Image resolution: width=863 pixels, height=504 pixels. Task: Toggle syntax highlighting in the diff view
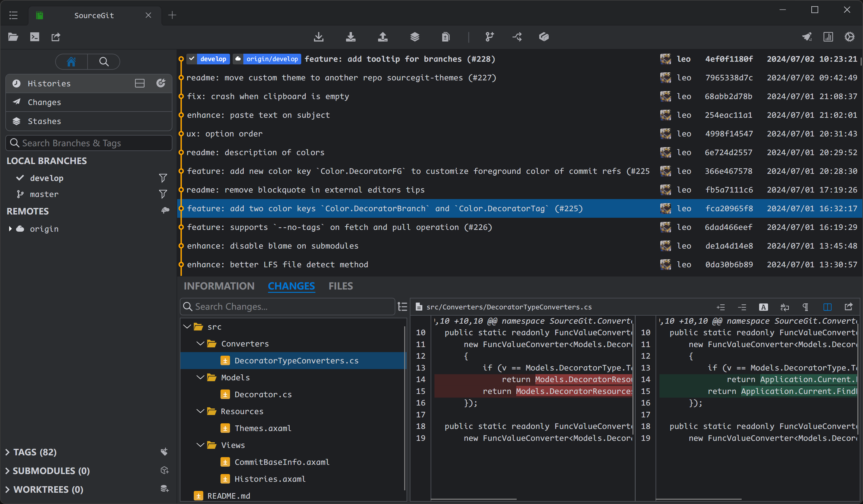pyautogui.click(x=763, y=307)
